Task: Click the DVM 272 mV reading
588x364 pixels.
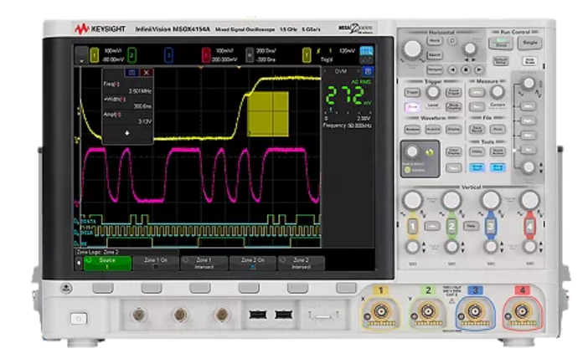Action: pyautogui.click(x=348, y=96)
